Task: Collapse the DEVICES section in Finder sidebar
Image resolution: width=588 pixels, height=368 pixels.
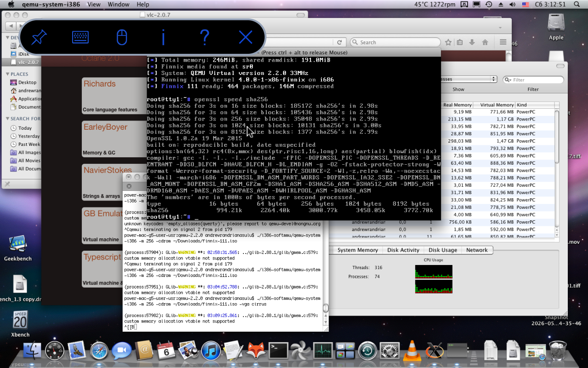Action: (x=7, y=37)
